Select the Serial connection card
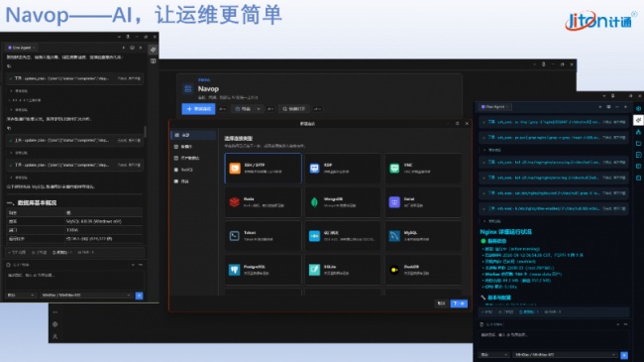Screen dimensions: 644x362 click(x=423, y=202)
